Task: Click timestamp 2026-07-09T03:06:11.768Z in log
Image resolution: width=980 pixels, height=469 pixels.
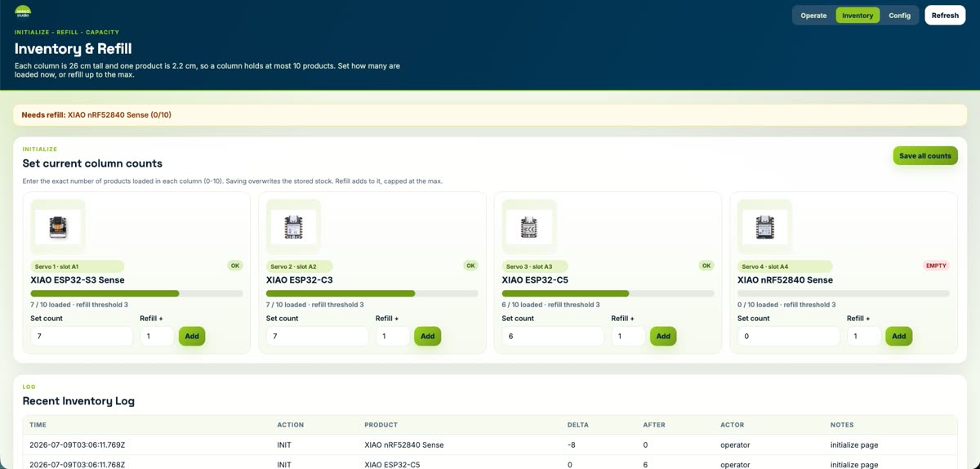Action: pos(78,465)
